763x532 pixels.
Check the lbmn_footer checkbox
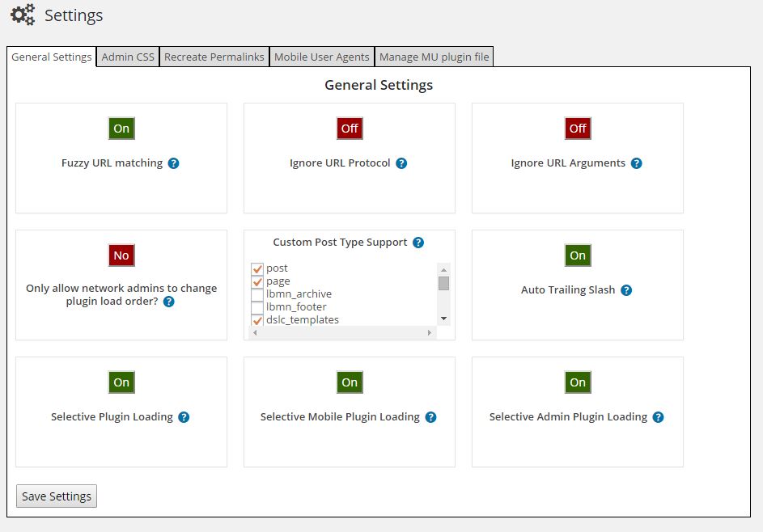[257, 307]
